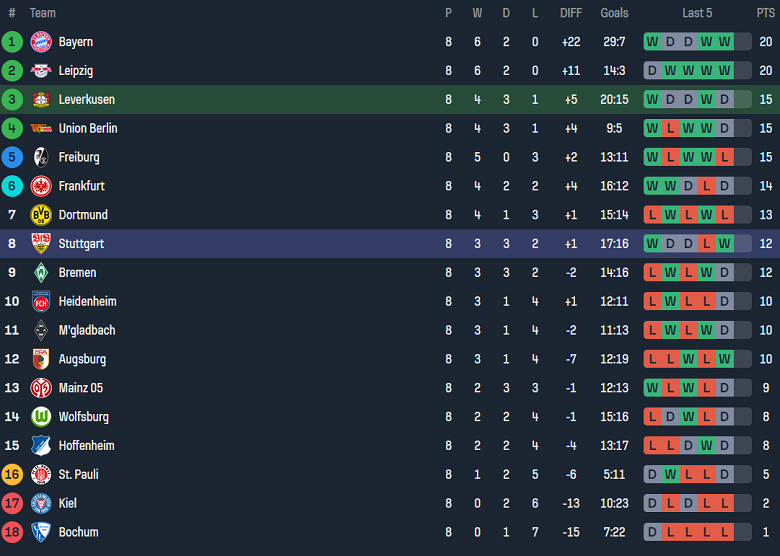Screen dimensions: 780x556
Task: Sort table by PTS column header
Action: [x=765, y=13]
